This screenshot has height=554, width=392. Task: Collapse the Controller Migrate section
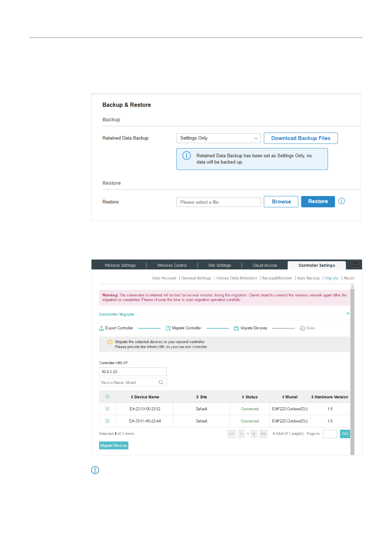click(x=348, y=314)
